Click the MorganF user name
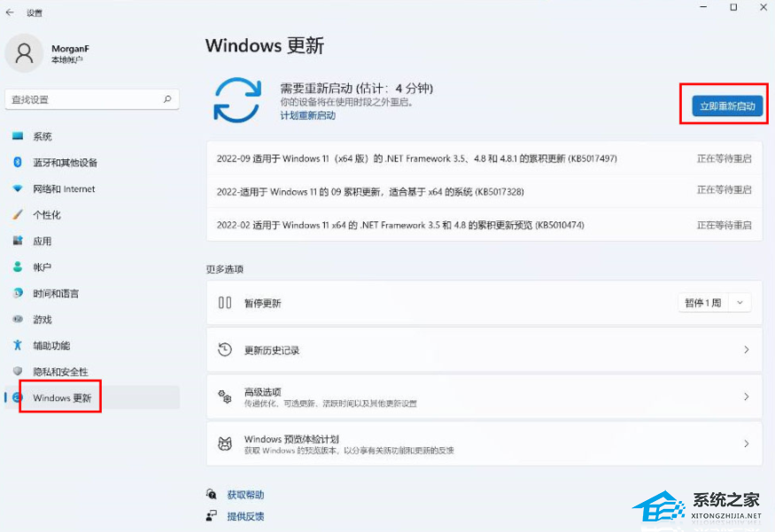This screenshot has height=532, width=775. (70, 49)
